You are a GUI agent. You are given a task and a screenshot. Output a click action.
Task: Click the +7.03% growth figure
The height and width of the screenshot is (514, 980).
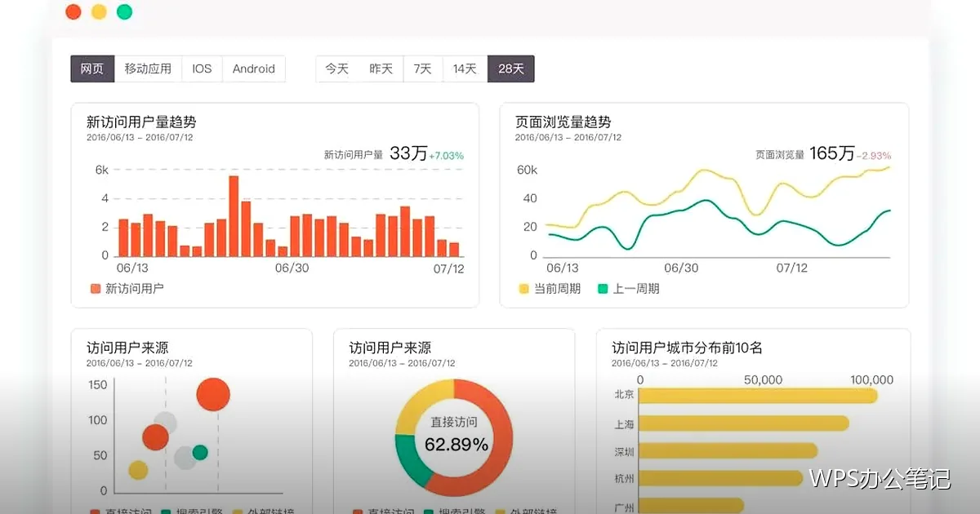[x=447, y=155]
